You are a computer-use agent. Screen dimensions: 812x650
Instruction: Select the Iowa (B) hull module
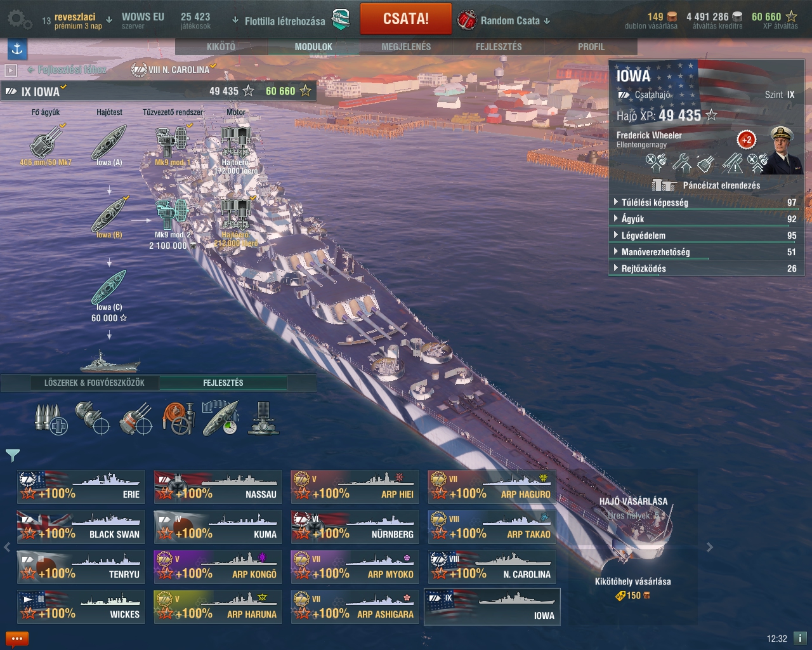pyautogui.click(x=109, y=217)
